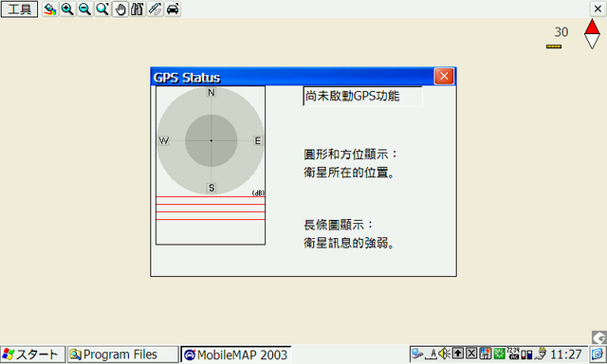The image size is (607, 364).
Task: Click the green starburst tray icon
Action: (x=499, y=354)
